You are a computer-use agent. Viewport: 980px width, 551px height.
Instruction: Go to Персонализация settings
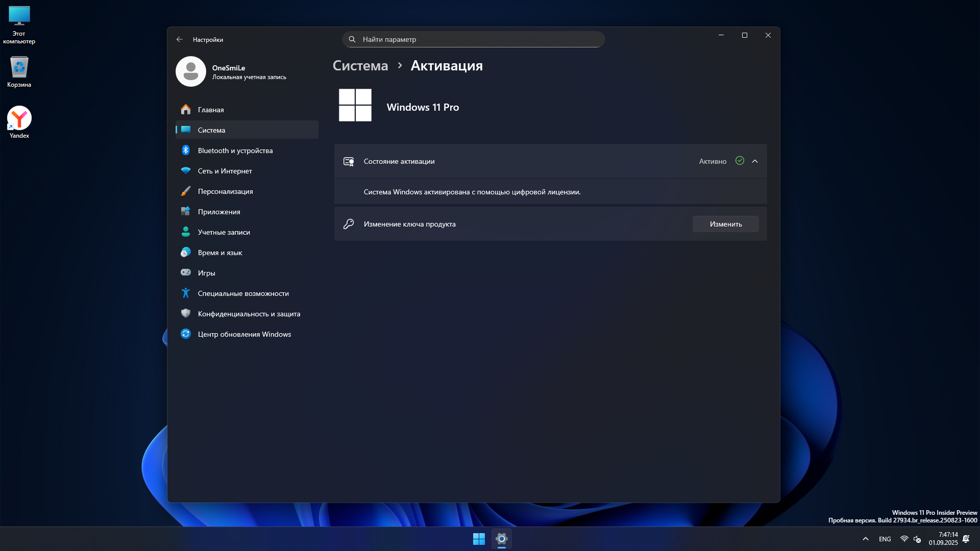point(225,191)
